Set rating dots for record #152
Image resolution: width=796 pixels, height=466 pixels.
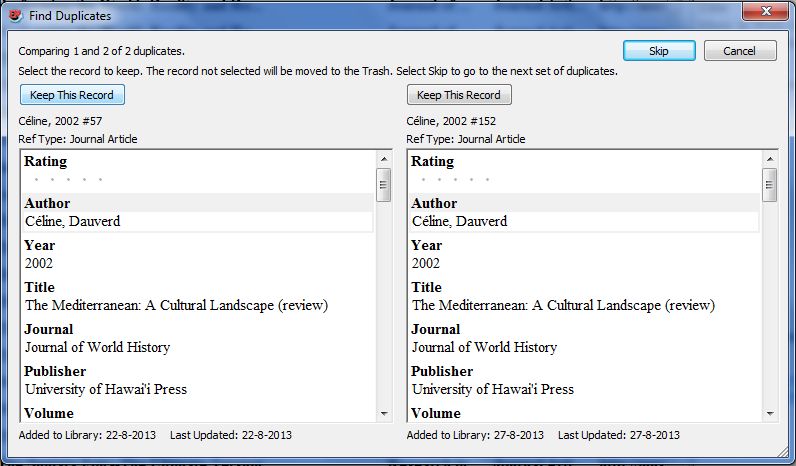click(455, 179)
